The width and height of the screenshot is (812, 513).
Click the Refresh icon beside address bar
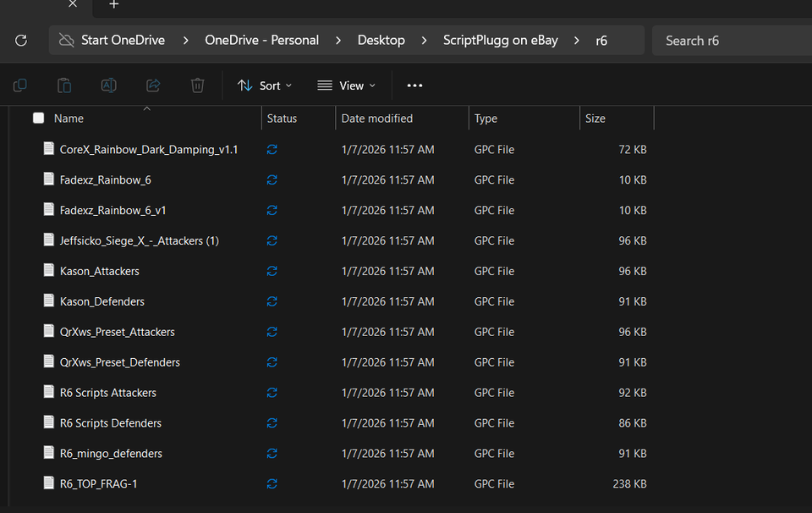[20, 41]
